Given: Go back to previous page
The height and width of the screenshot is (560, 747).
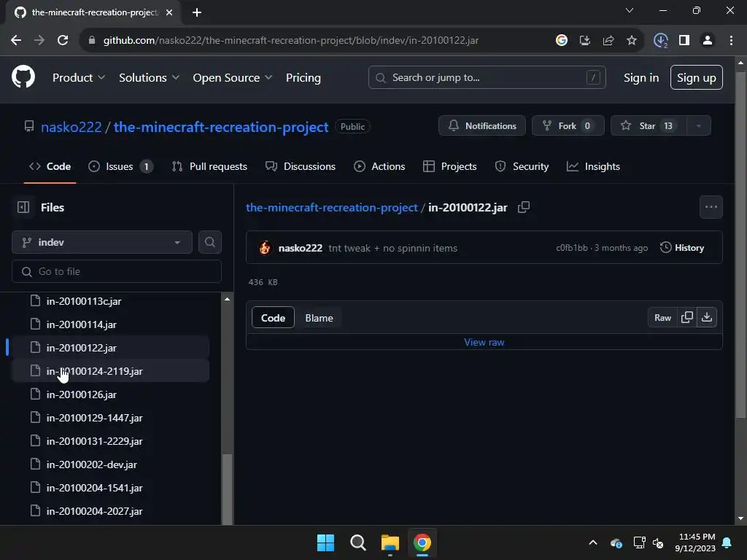Looking at the screenshot, I should point(16,41).
